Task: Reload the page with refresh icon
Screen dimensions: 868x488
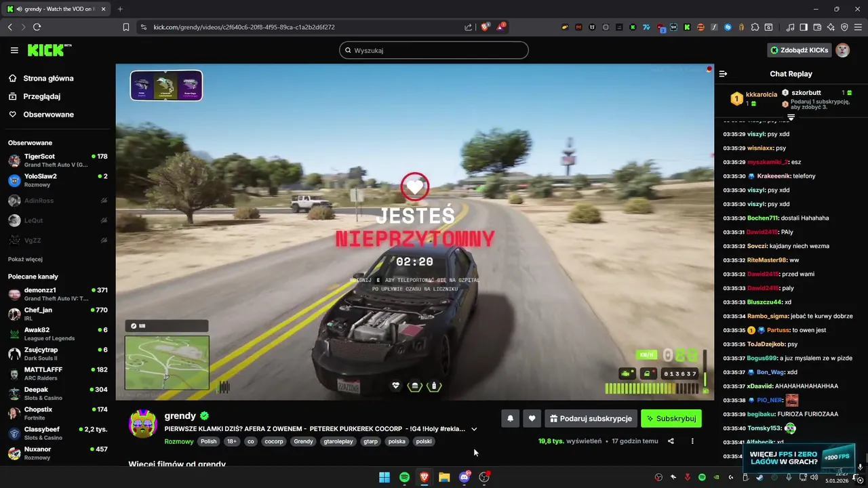Action: coord(37,27)
